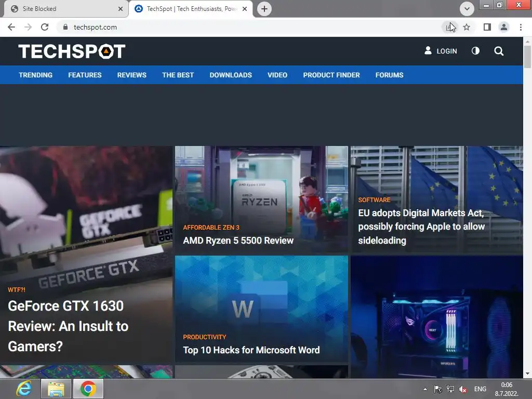Open the FEATURES section

85,75
